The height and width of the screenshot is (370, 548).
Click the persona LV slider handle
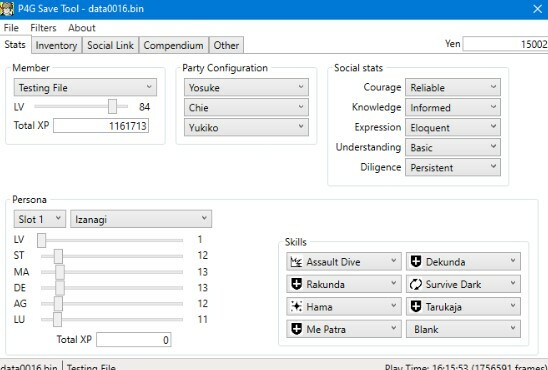(x=42, y=240)
